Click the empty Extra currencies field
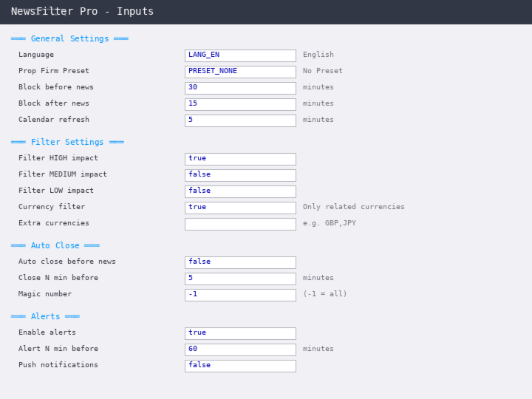The height and width of the screenshot is (399, 532). pos(240,224)
